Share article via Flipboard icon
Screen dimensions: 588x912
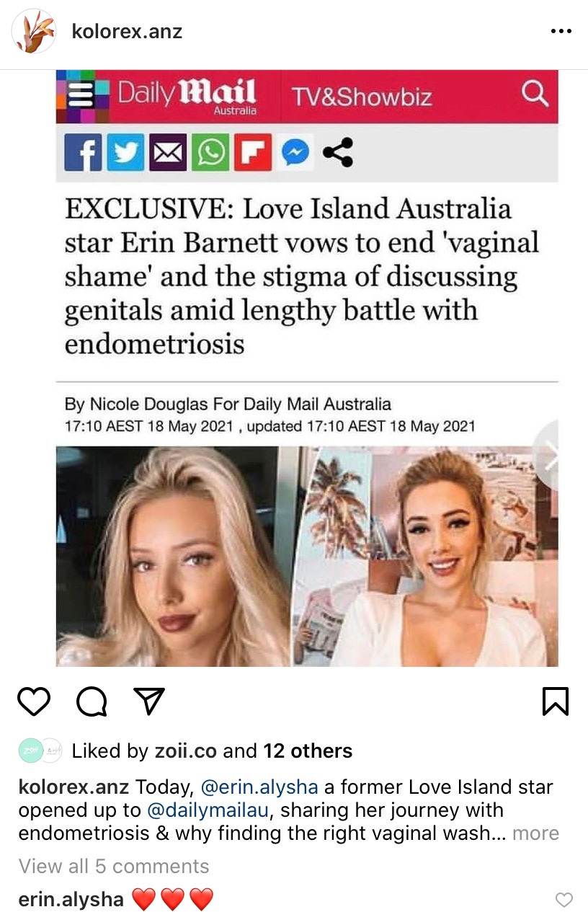click(253, 152)
